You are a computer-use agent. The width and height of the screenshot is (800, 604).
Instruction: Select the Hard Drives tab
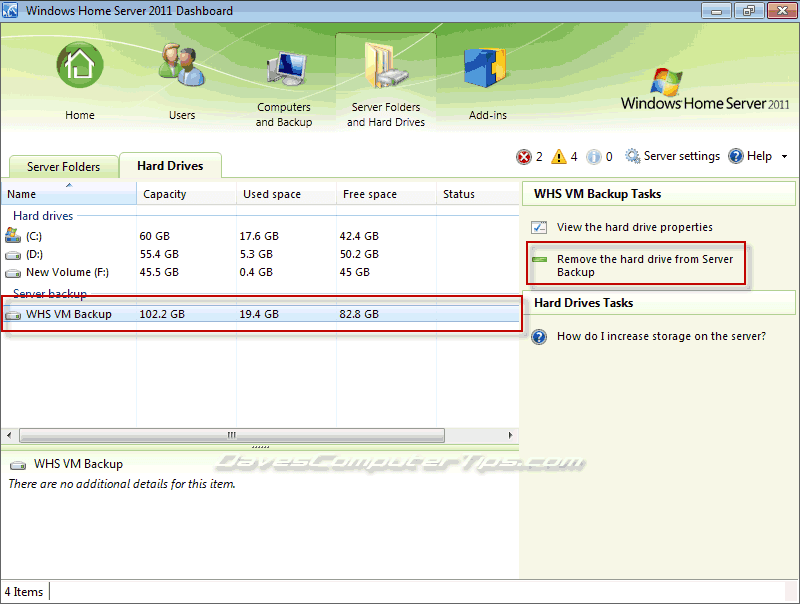coord(170,165)
